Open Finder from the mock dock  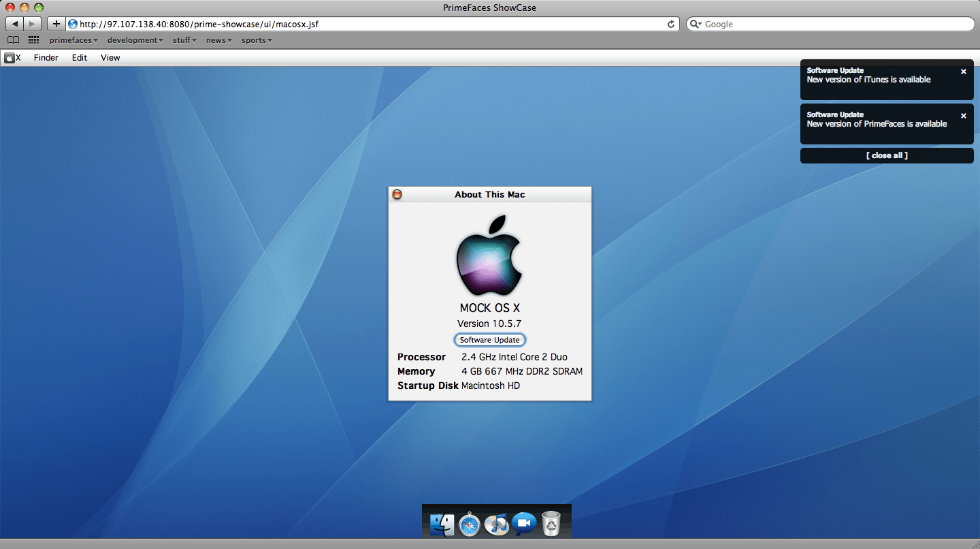[442, 524]
